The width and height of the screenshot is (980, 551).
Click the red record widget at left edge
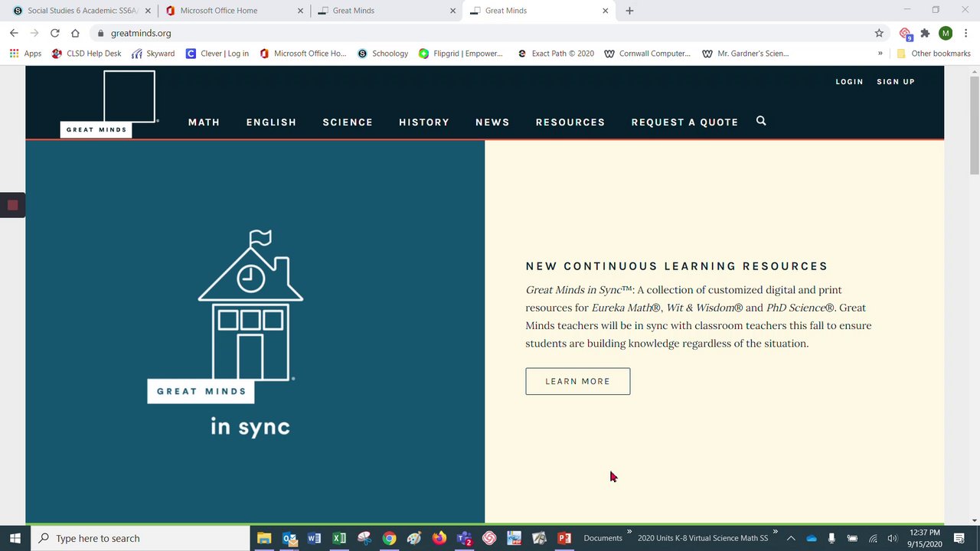[x=12, y=205]
